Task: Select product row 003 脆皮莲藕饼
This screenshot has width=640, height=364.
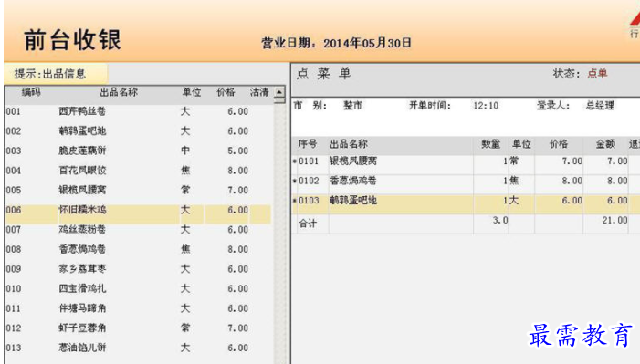Action: point(139,151)
